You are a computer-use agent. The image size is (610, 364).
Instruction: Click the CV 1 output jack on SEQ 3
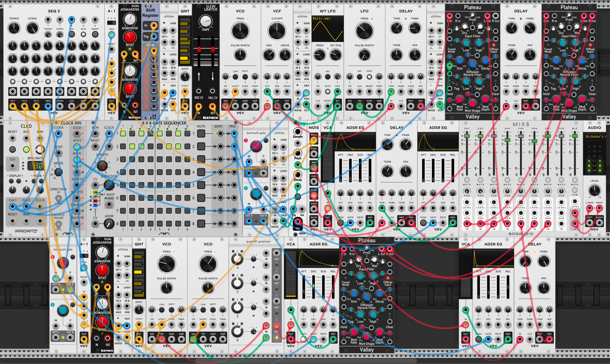[13, 106]
